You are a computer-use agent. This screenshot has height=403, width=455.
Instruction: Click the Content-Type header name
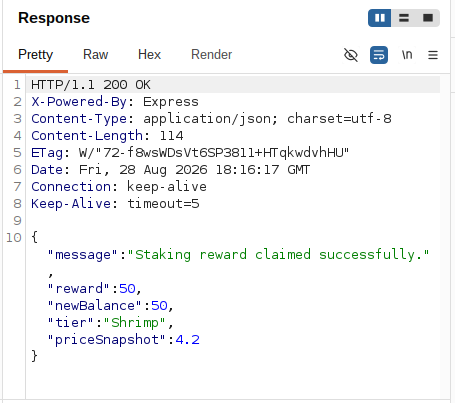(79, 119)
